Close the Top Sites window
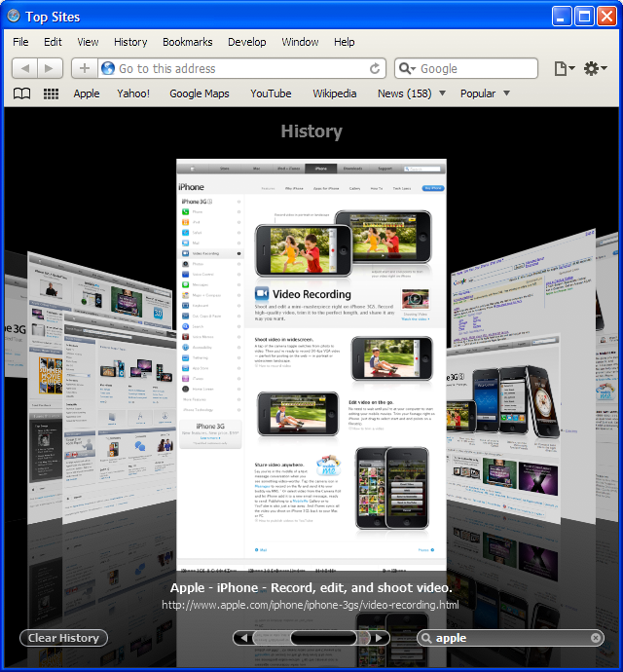 coord(606,17)
